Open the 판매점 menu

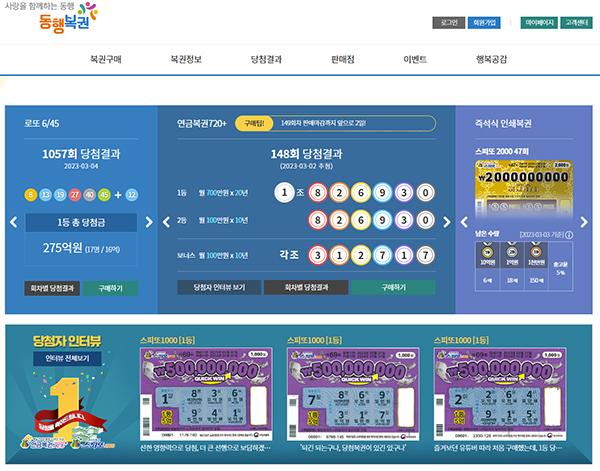click(x=342, y=59)
